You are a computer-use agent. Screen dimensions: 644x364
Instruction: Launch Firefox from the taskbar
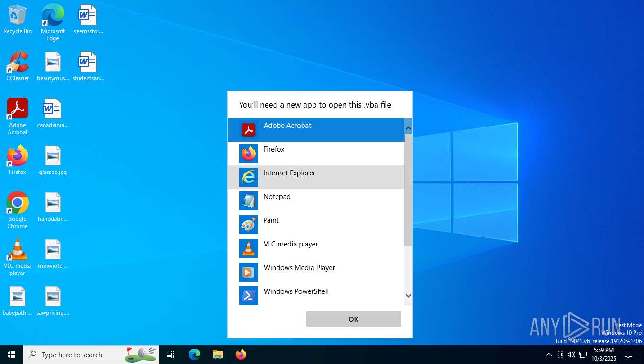pyautogui.click(x=241, y=355)
